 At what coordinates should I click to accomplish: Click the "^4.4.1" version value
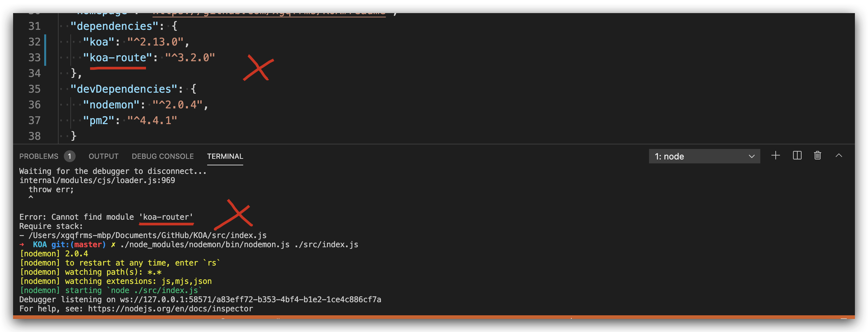[x=152, y=120]
